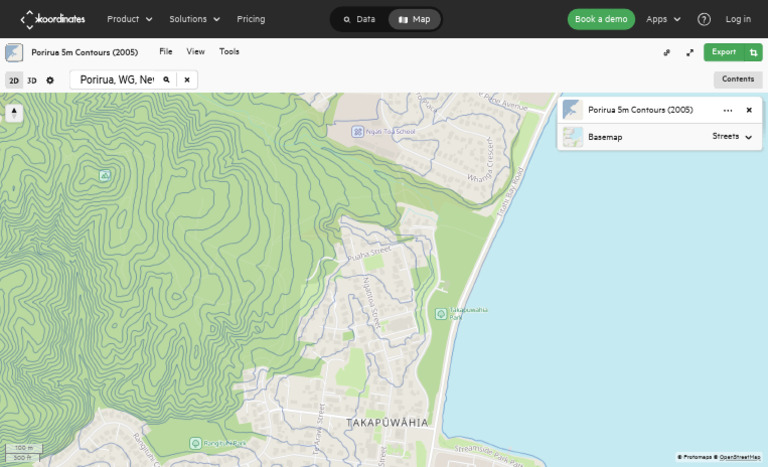Screen dimensions: 768x467
Task: Switch to the Data view
Action: click(x=360, y=19)
